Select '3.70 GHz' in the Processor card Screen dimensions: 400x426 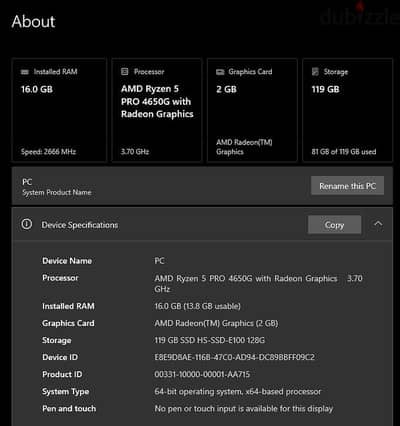point(135,152)
